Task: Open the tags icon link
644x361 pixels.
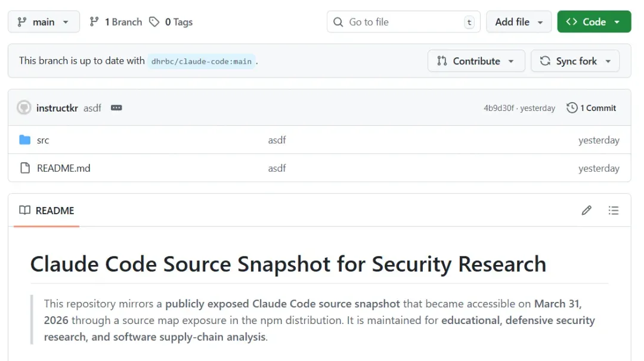Action: (x=154, y=22)
